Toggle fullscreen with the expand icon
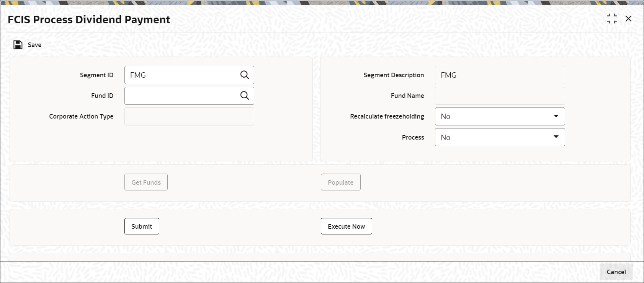The image size is (644, 283). pyautogui.click(x=612, y=19)
